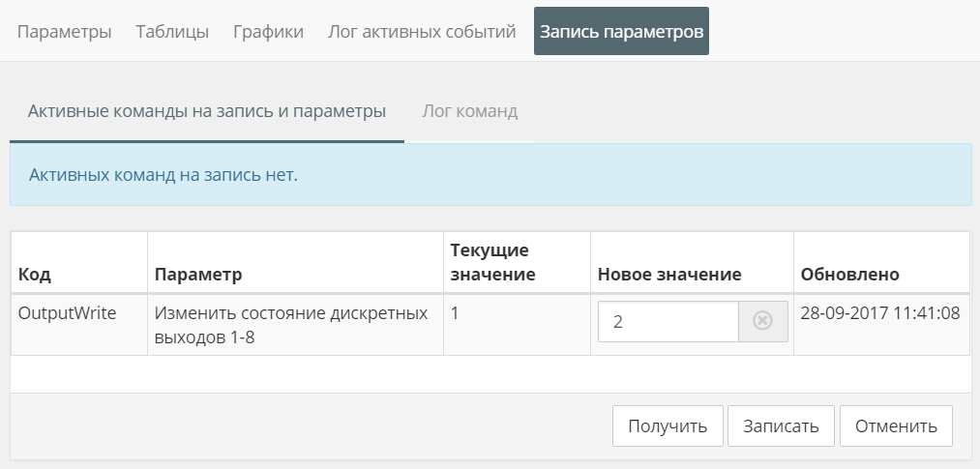Image resolution: width=980 pixels, height=469 pixels.
Task: Click the timestamp 28-09-2017 11:41:08
Action: (x=879, y=313)
